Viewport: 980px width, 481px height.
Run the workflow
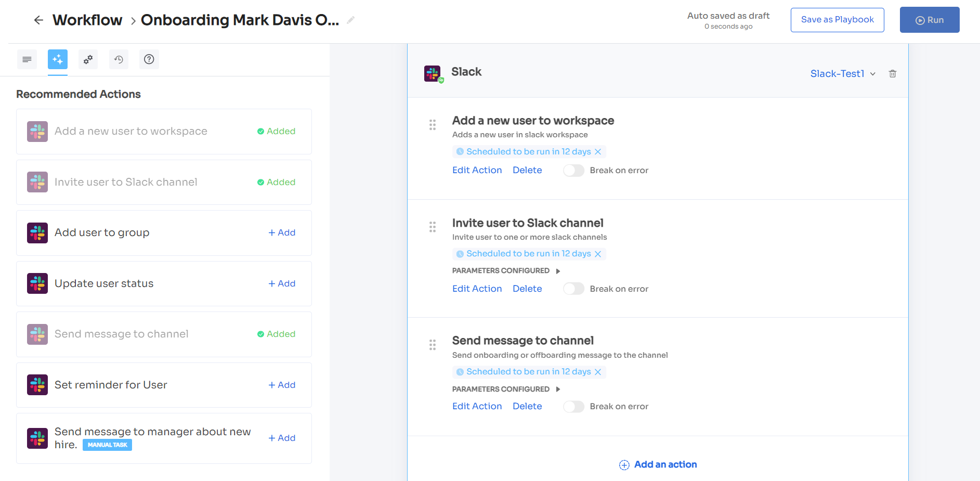point(930,20)
